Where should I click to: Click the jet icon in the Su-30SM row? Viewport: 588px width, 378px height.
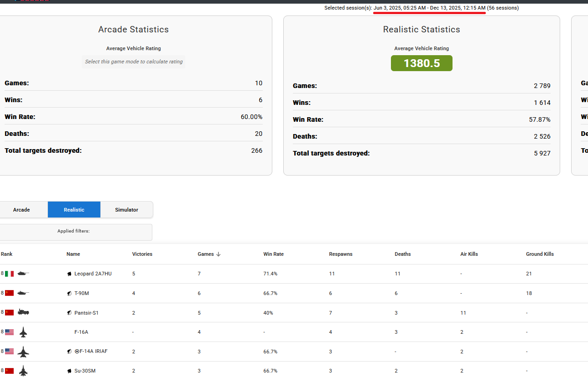click(23, 371)
